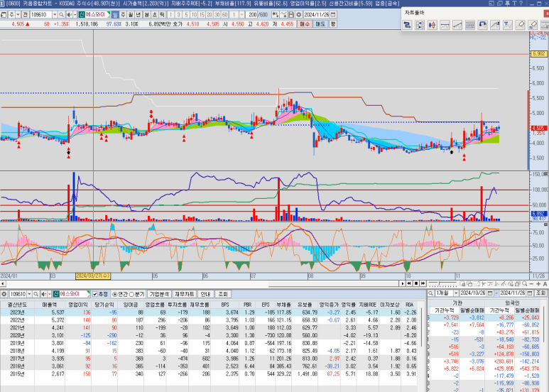Click the fast-forward button below chart

tap(423, 283)
